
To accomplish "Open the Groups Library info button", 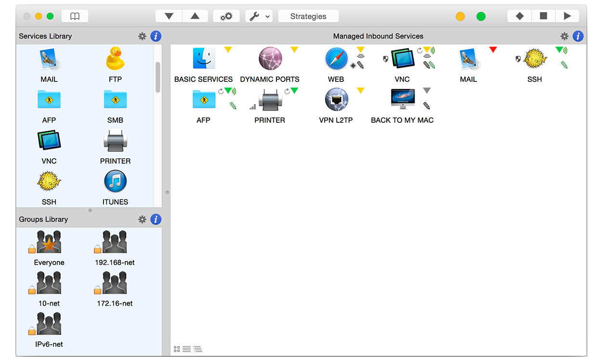I will [156, 219].
